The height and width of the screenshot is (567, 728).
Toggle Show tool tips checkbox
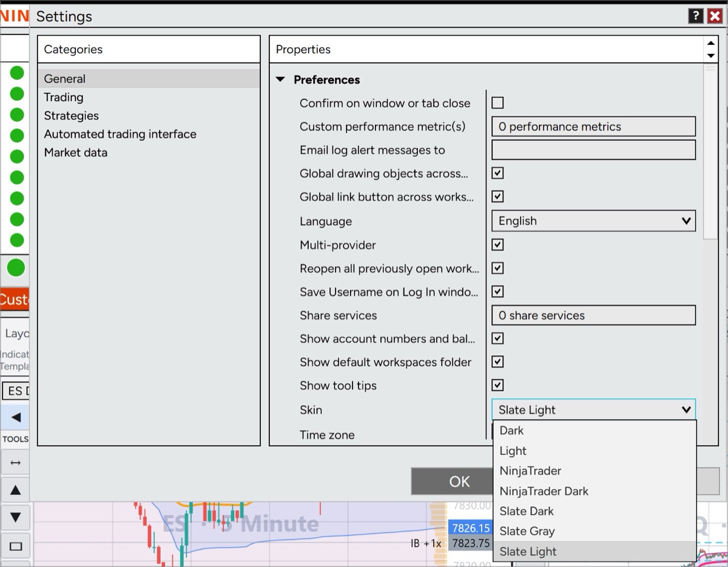(497, 385)
